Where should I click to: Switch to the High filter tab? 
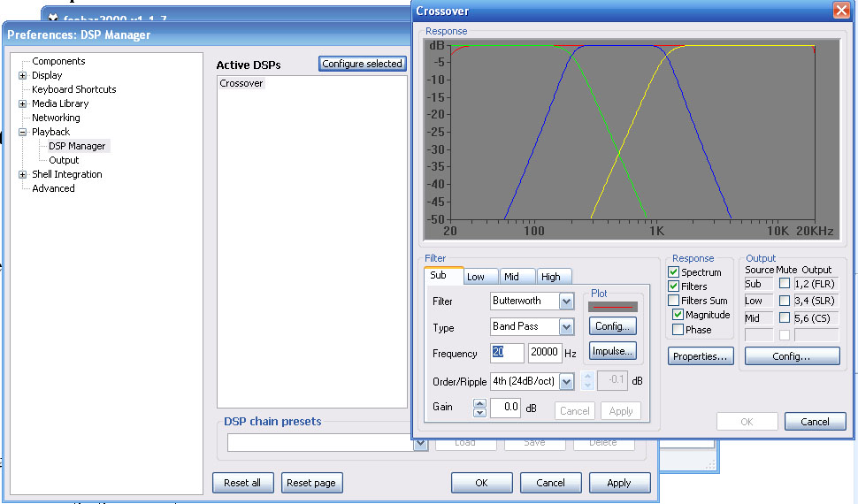(550, 277)
